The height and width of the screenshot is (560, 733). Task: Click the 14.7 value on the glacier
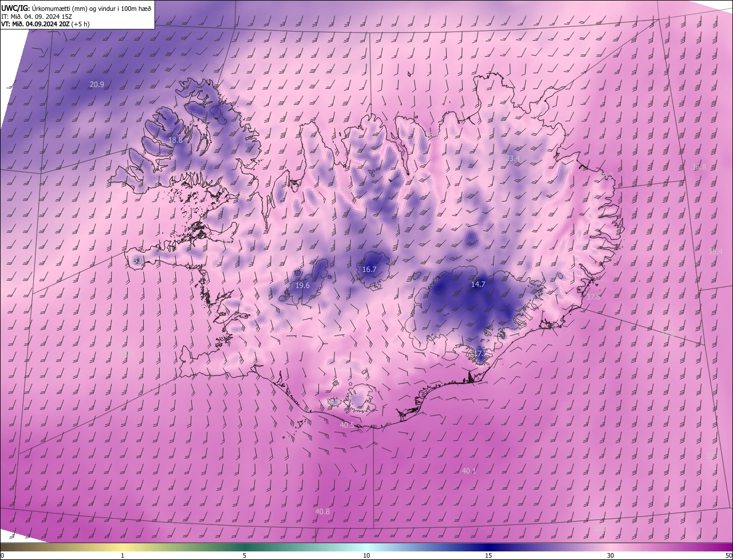click(478, 284)
